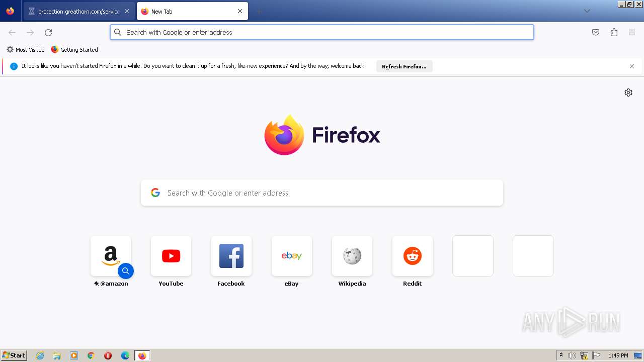Click the Refresh Firefox button
This screenshot has height=362, width=644.
(404, 66)
